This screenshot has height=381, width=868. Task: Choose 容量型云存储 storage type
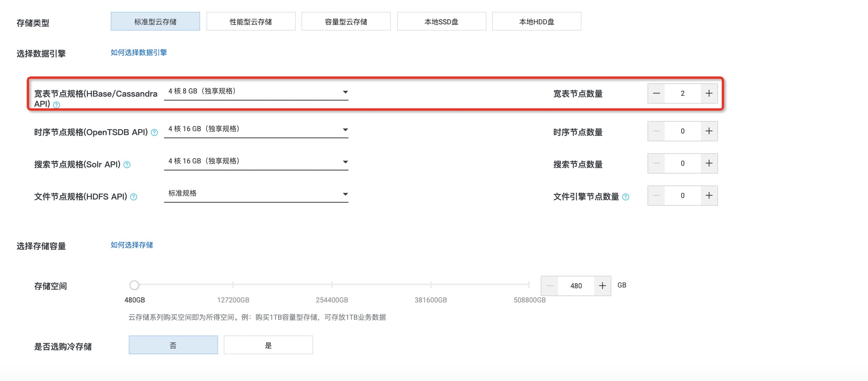point(346,21)
